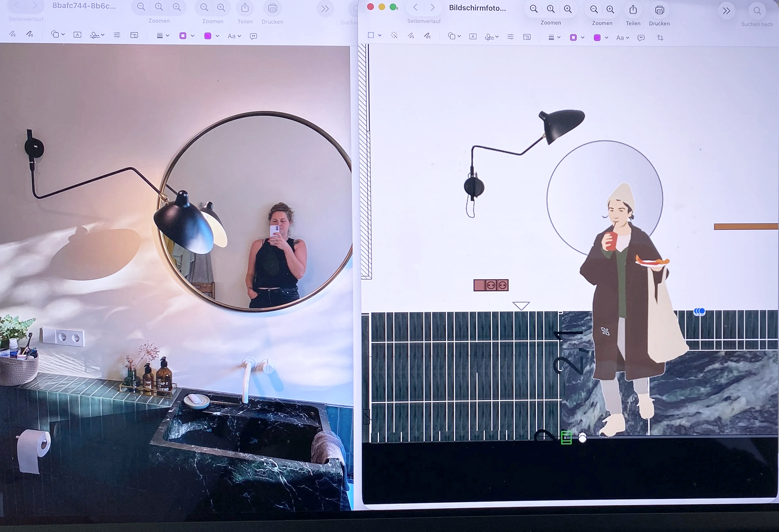Click Share (Teilen) in the Bildschirmfoto window
This screenshot has width=779, height=532.
[x=633, y=10]
